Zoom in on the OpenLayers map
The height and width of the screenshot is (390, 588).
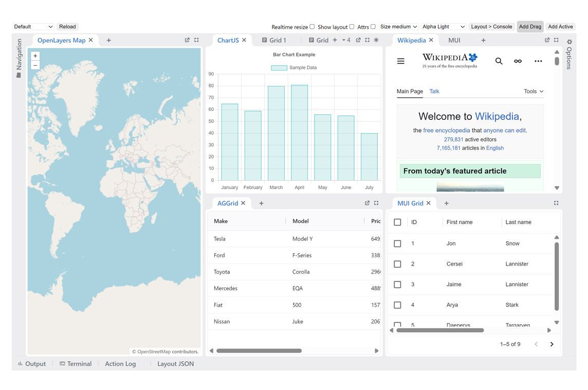coord(35,56)
